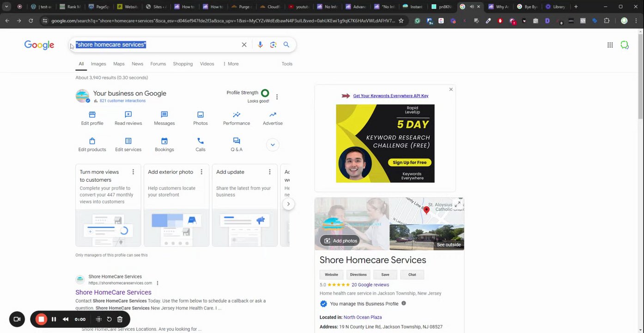Open a new browser tab

[x=576, y=6]
